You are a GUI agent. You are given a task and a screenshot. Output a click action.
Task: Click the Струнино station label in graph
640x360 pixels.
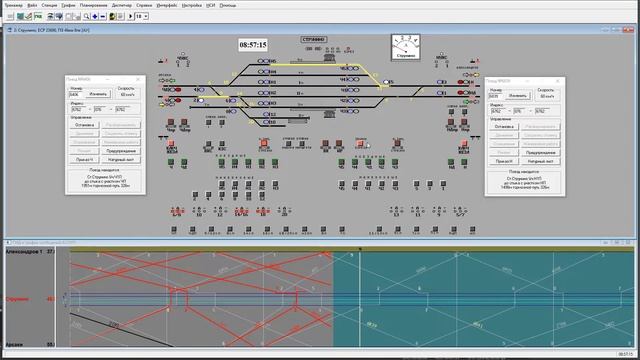click(18, 299)
